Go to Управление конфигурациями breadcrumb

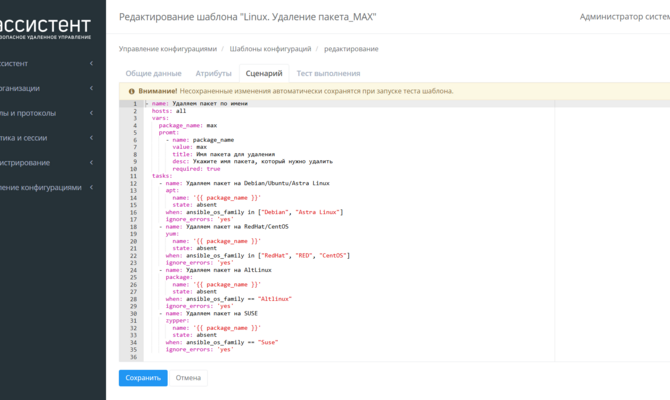click(168, 49)
